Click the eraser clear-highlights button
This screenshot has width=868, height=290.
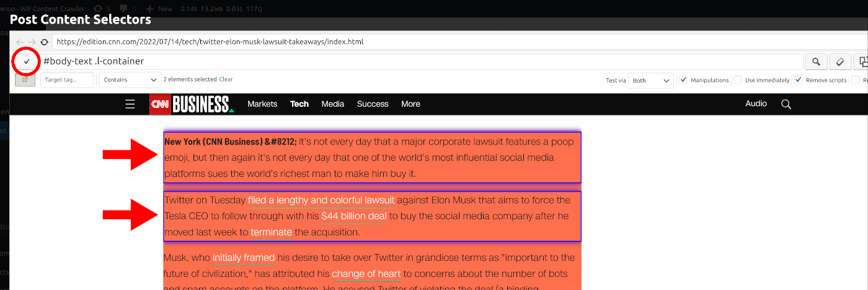click(x=840, y=61)
